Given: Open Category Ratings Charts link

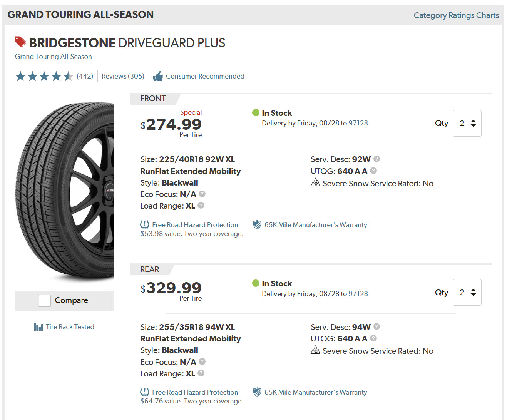Looking at the screenshot, I should click(456, 15).
